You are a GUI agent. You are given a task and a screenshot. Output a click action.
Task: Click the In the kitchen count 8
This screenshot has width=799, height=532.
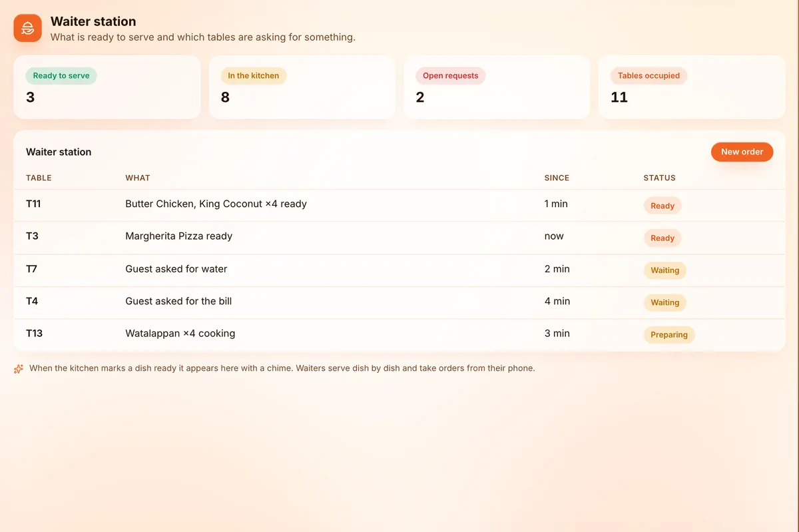(x=225, y=97)
